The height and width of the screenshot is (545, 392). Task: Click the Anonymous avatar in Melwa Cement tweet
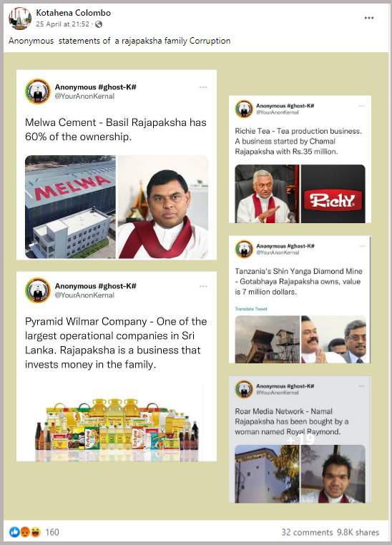coord(37,92)
